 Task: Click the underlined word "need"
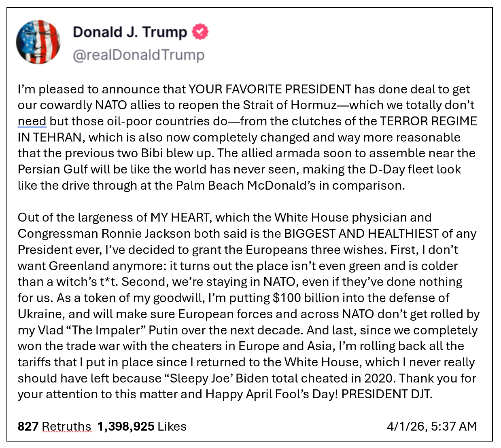click(x=32, y=121)
